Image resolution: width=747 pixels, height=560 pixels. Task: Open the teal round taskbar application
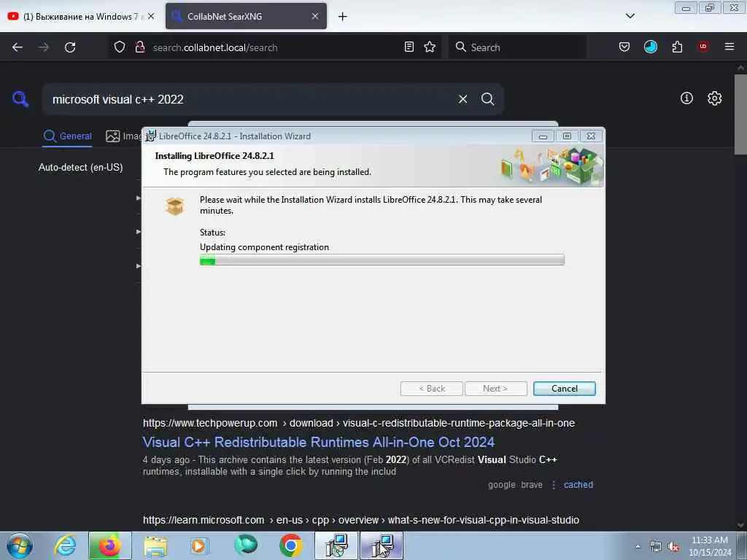pos(245,545)
